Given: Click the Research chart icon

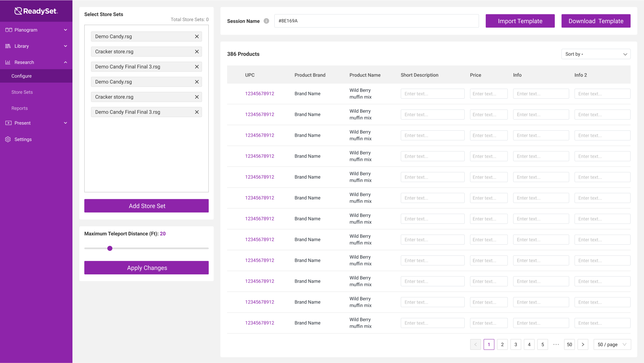Looking at the screenshot, I should pos(8,62).
